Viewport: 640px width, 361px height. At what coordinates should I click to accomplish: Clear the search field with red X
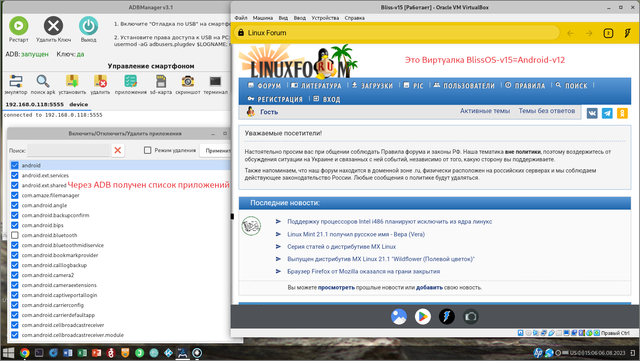pos(118,150)
